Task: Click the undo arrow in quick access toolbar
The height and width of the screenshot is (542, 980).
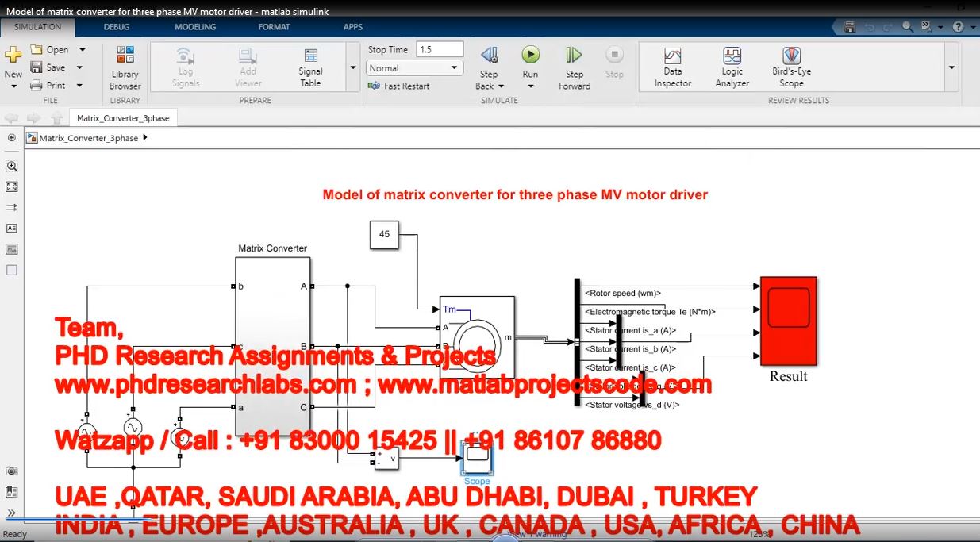Action: pos(869,26)
